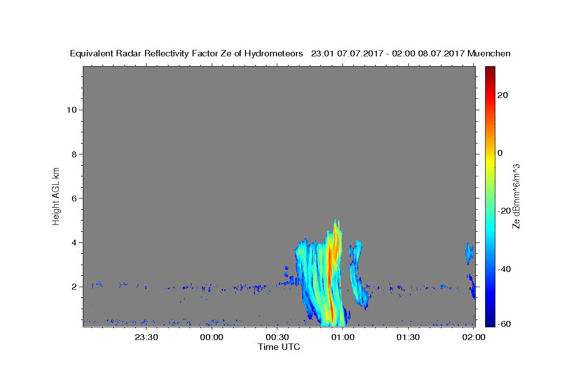The width and height of the screenshot is (588, 392).
Task: Click the 00:00 time tick label
Action: 212,337
